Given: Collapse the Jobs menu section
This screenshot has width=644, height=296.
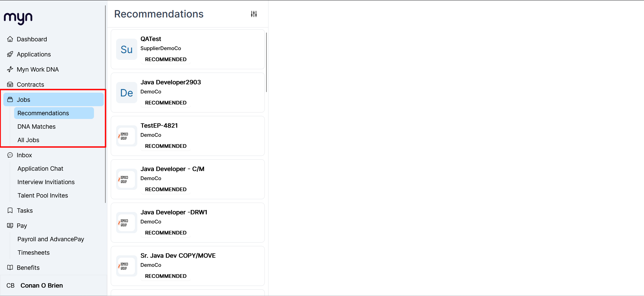Looking at the screenshot, I should tap(53, 99).
